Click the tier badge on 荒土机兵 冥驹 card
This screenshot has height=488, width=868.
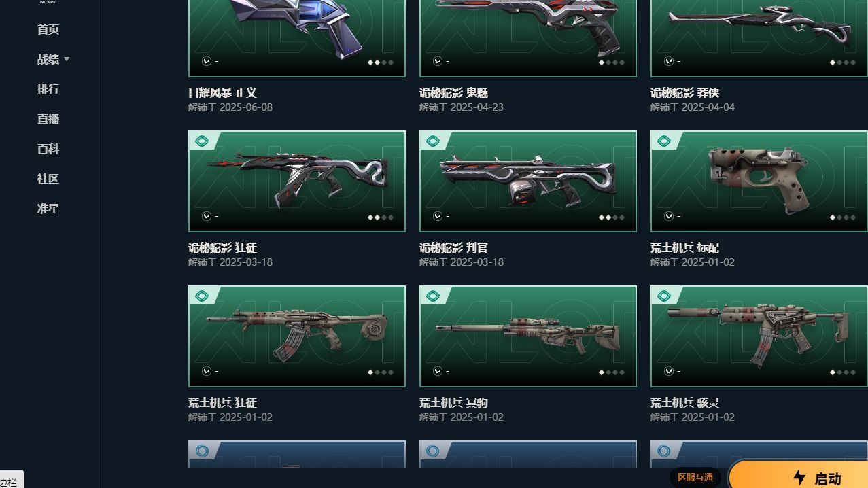433,296
